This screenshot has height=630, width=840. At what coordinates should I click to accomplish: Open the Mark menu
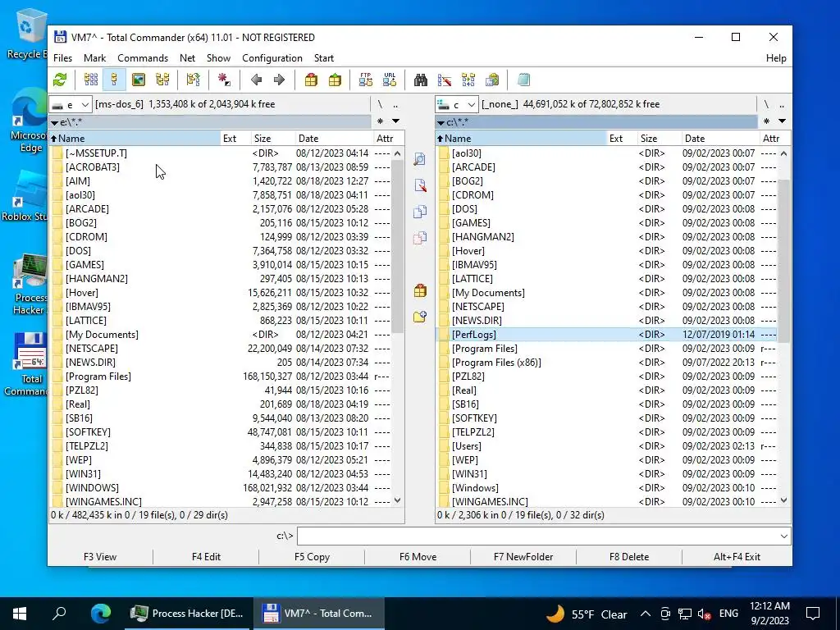pyautogui.click(x=95, y=58)
